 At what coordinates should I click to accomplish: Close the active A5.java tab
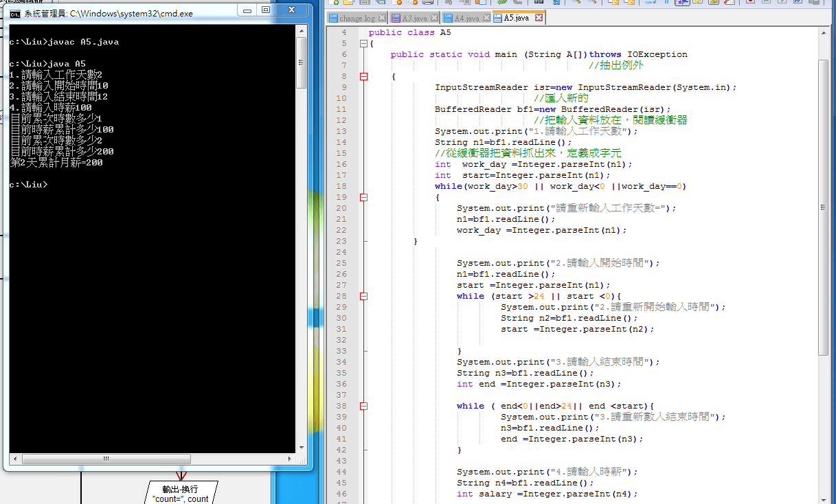tap(539, 19)
